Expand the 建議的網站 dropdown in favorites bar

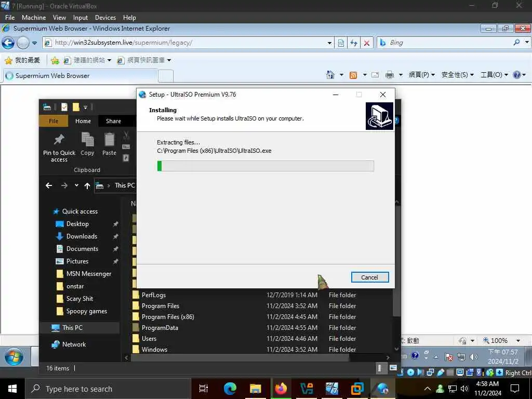109,60
